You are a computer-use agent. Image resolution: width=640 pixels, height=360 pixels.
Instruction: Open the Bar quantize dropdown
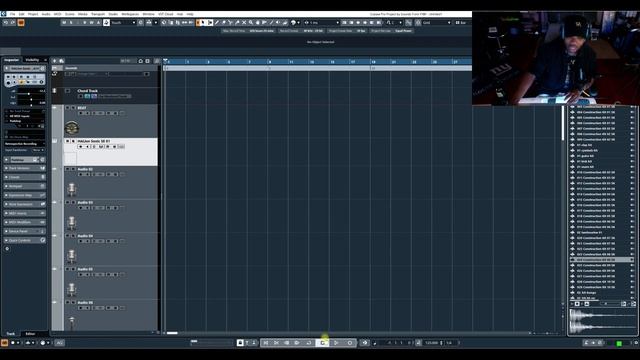462,23
